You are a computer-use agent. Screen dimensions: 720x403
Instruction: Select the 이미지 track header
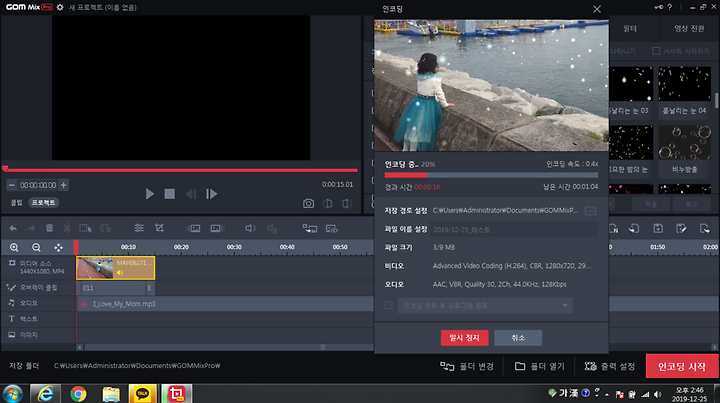tap(39, 335)
